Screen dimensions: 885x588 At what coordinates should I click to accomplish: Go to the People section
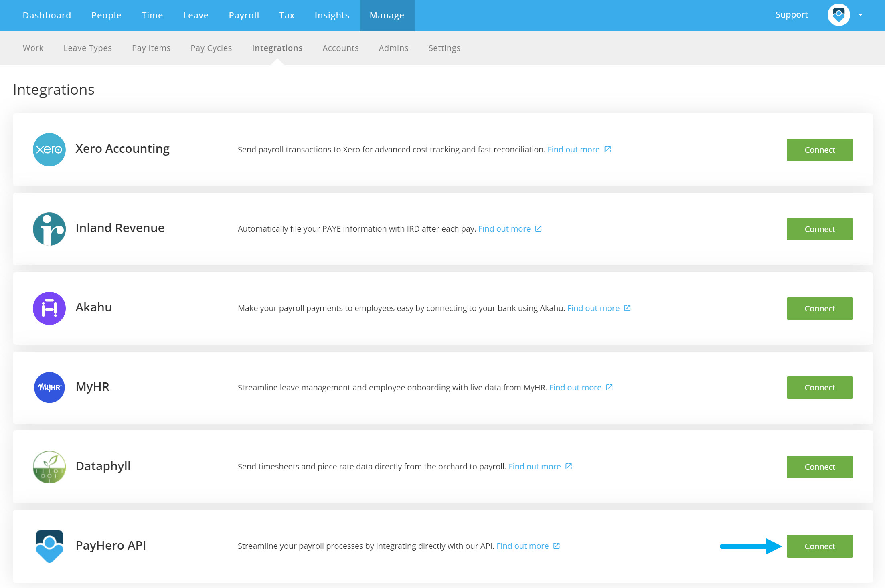pos(106,15)
